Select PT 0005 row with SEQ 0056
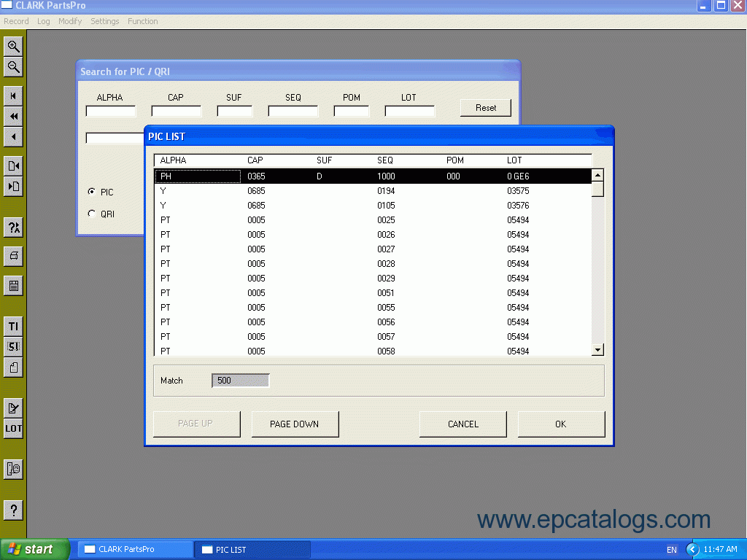 (x=373, y=322)
